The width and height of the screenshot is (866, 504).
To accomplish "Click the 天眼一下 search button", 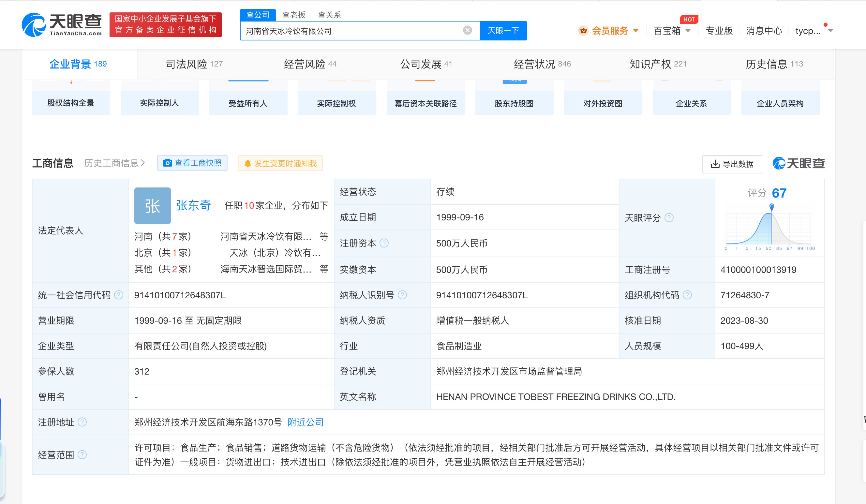I will point(503,31).
